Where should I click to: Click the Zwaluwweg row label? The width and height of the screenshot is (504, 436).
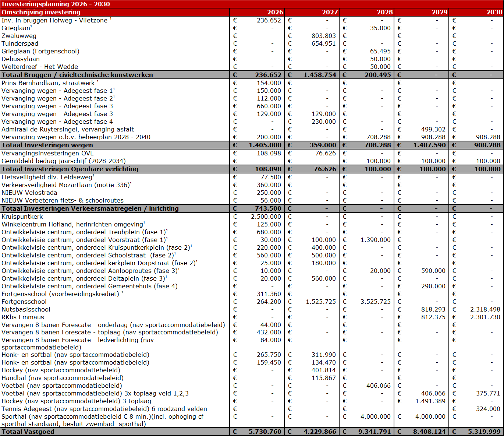[x=19, y=36]
